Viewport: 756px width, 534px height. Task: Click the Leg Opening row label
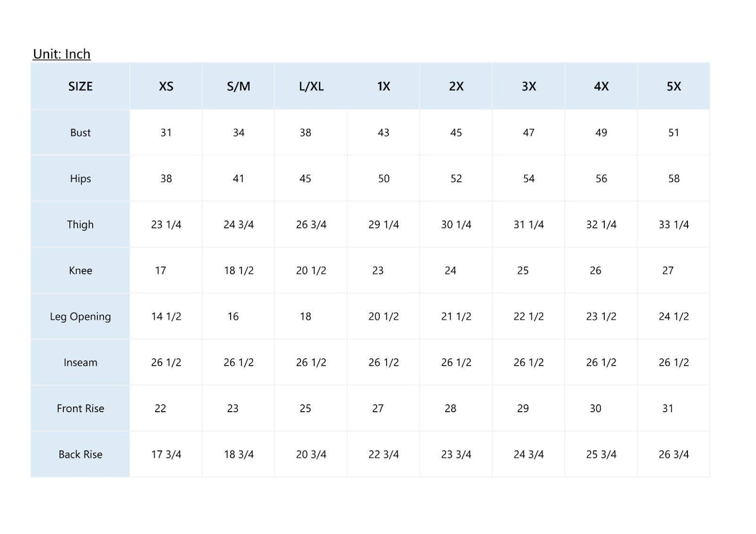80,317
